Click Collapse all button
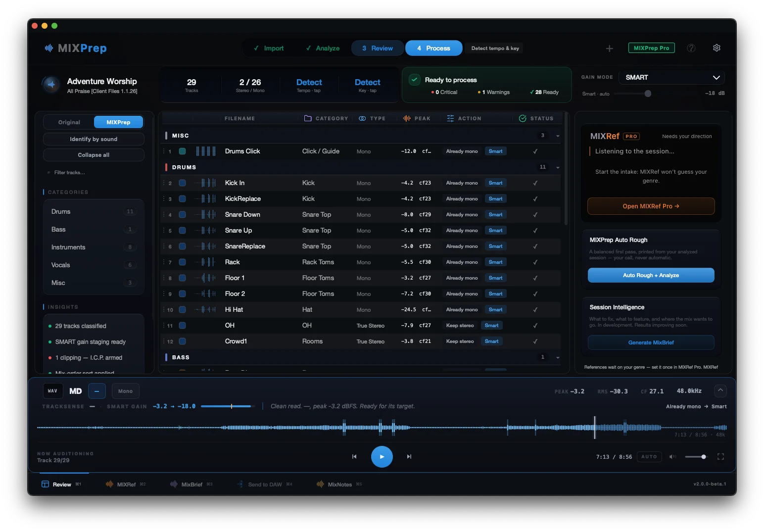This screenshot has width=764, height=532. (94, 155)
